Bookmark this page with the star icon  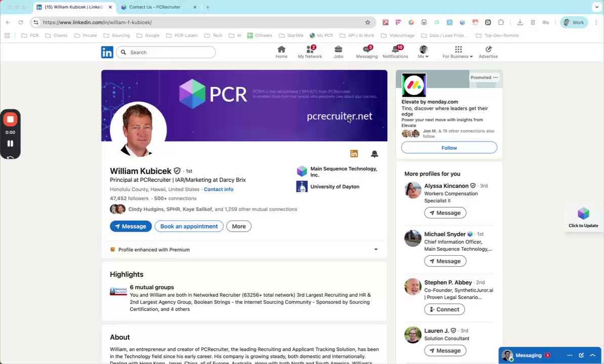[x=368, y=22]
